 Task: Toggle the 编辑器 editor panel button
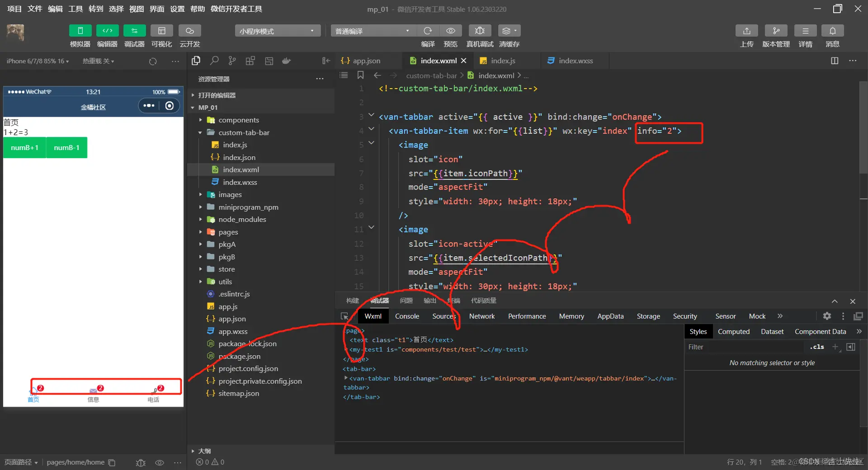[x=107, y=31]
